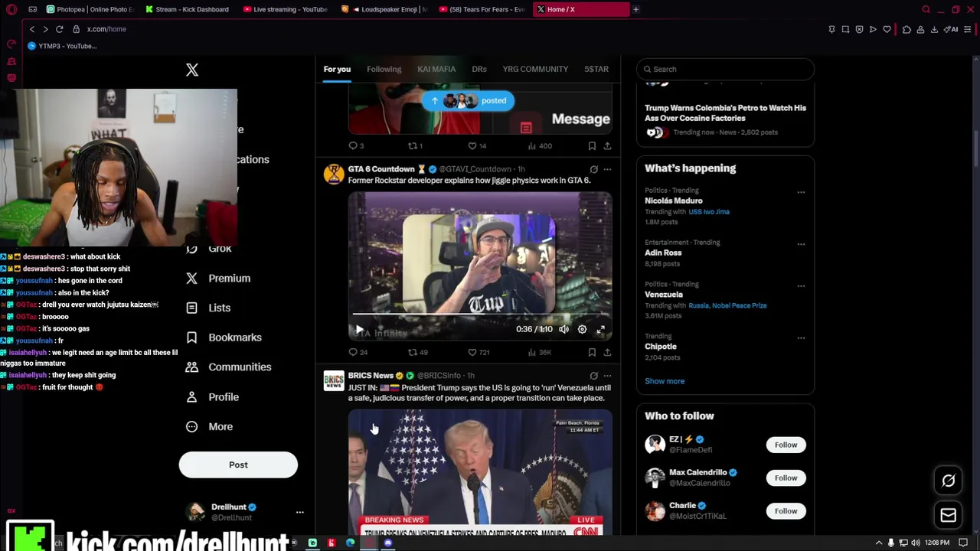
Task: Expand GTA 6 video to fullscreen
Action: 600,329
